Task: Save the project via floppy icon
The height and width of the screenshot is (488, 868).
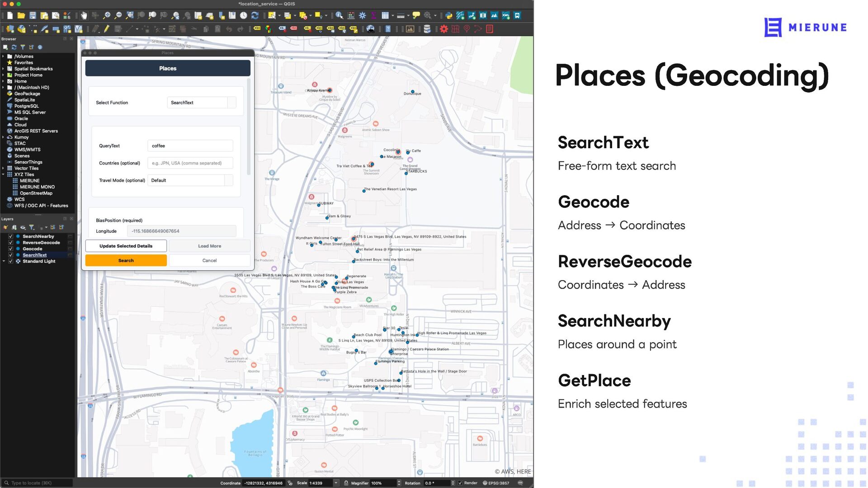Action: tap(33, 15)
